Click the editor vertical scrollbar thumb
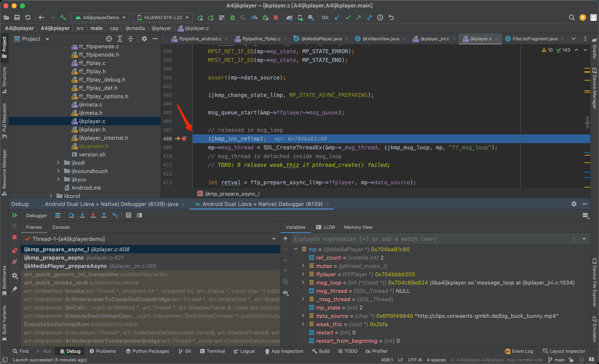This screenshot has width=599, height=364. click(587, 122)
